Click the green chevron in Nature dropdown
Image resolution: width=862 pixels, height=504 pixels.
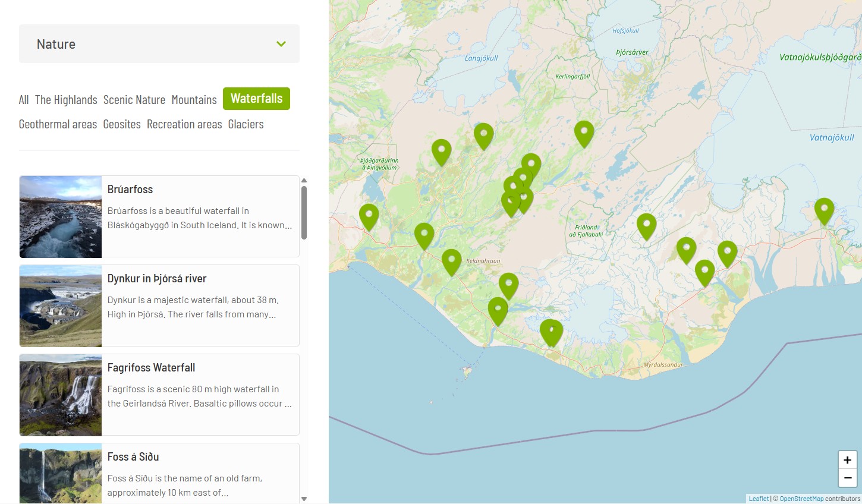(x=281, y=44)
